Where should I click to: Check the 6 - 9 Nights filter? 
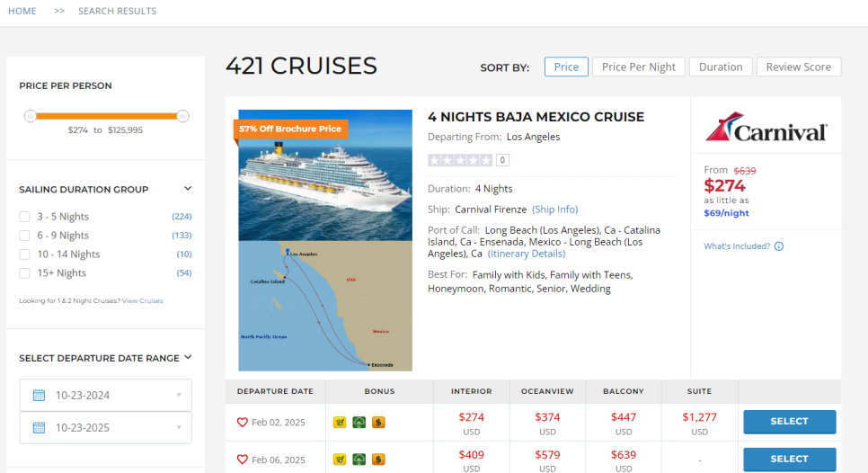click(x=24, y=236)
